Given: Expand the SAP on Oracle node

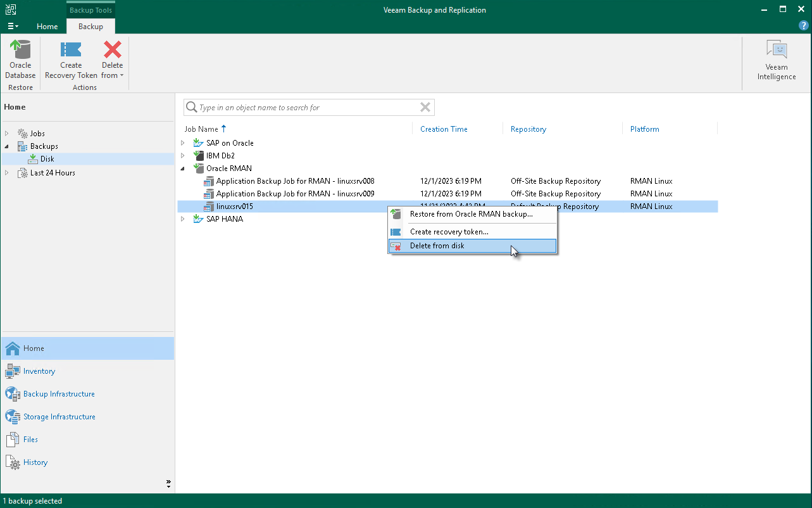Looking at the screenshot, I should coord(183,143).
